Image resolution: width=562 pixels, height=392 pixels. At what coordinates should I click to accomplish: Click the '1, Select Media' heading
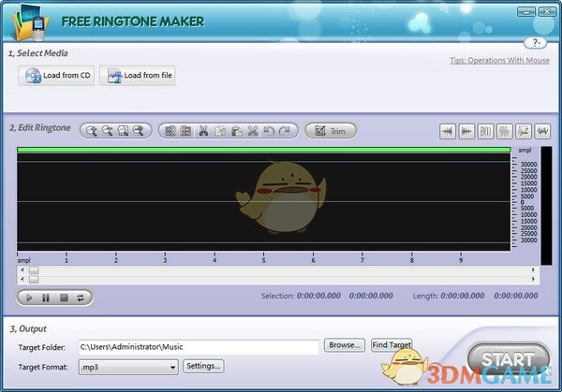point(38,53)
